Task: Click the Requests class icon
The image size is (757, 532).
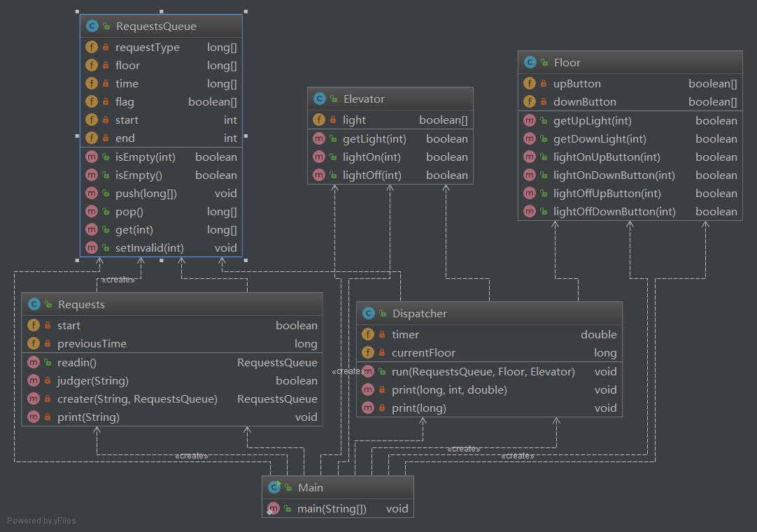Action: pos(34,305)
